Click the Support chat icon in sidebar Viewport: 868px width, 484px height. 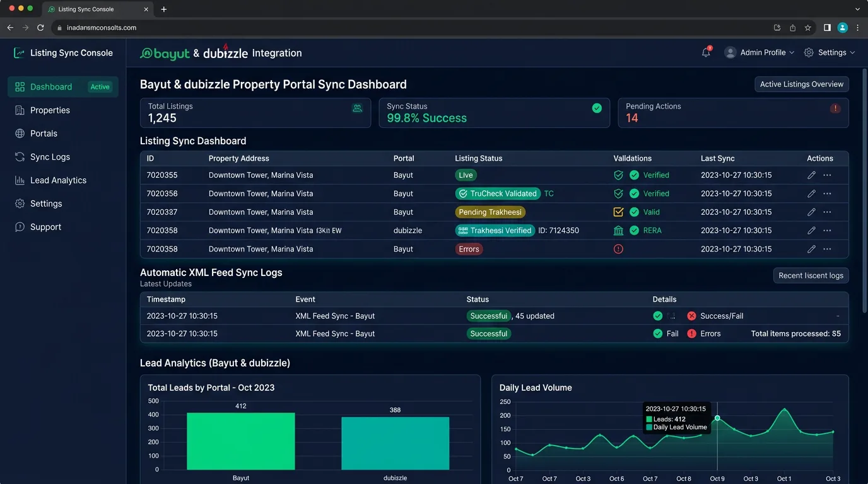(20, 227)
